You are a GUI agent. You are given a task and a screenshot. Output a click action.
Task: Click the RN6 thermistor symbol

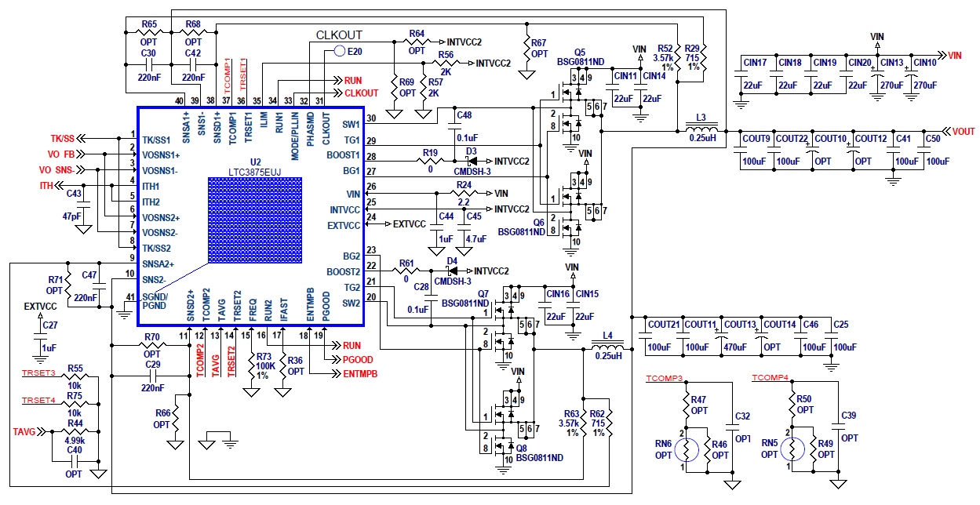687,450
